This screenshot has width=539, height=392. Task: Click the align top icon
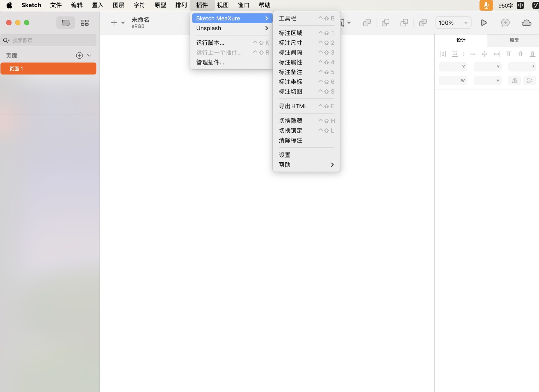[508, 54]
